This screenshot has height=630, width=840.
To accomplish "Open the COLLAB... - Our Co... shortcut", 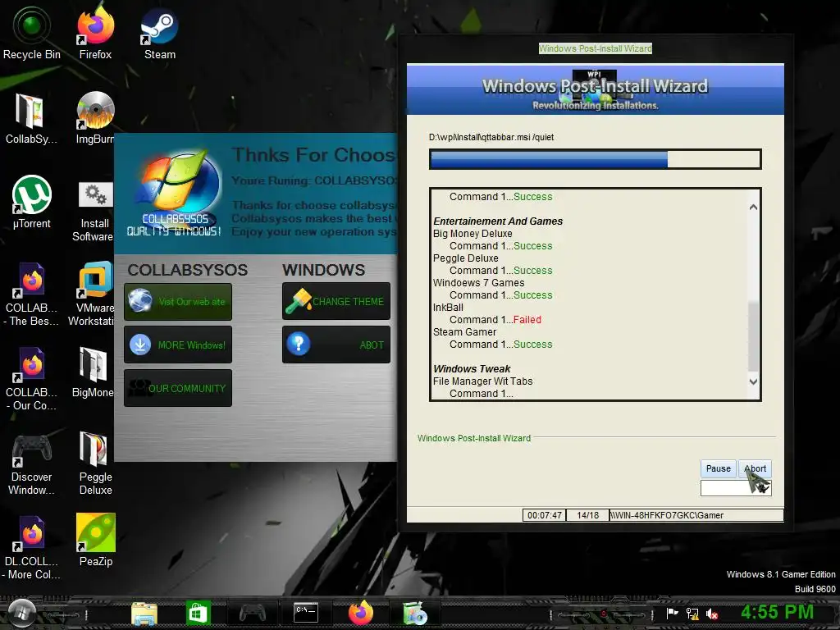I will pos(32,378).
